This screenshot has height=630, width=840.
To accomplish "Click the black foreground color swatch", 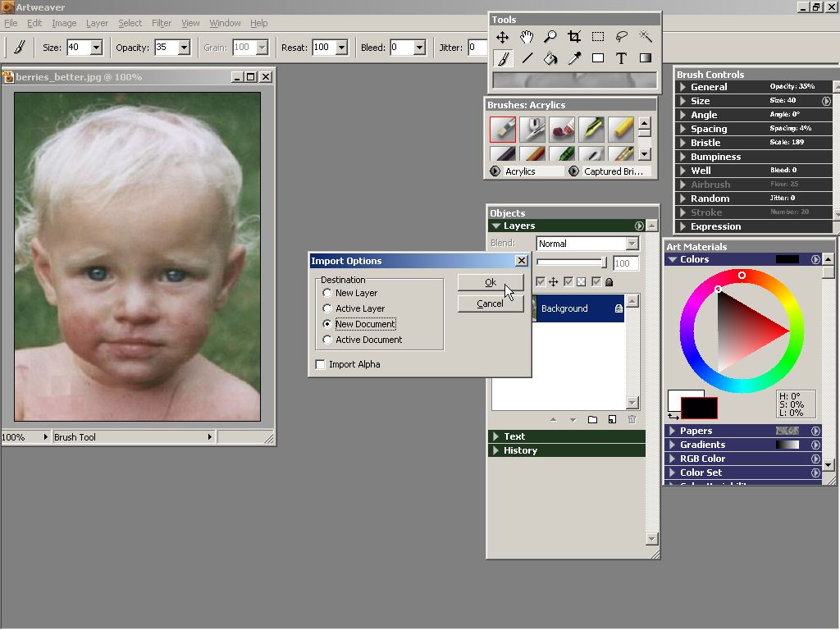I will coord(699,409).
